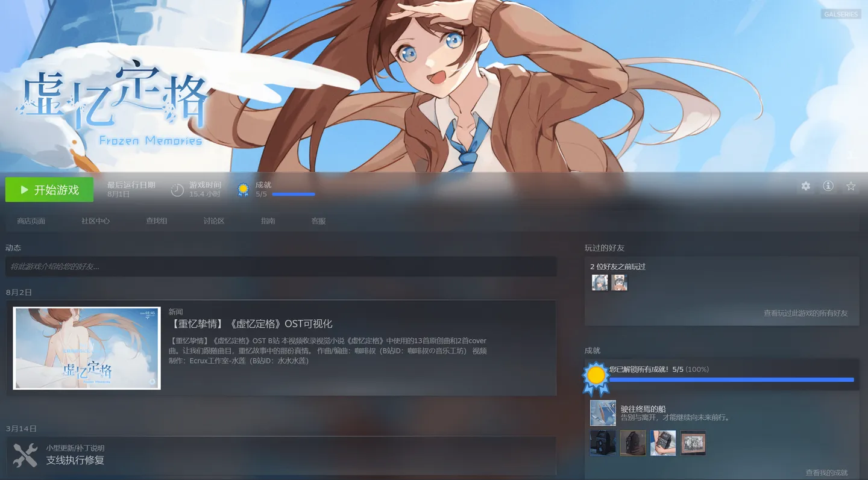
Task: Open the 商店页面 tab
Action: [x=31, y=221]
